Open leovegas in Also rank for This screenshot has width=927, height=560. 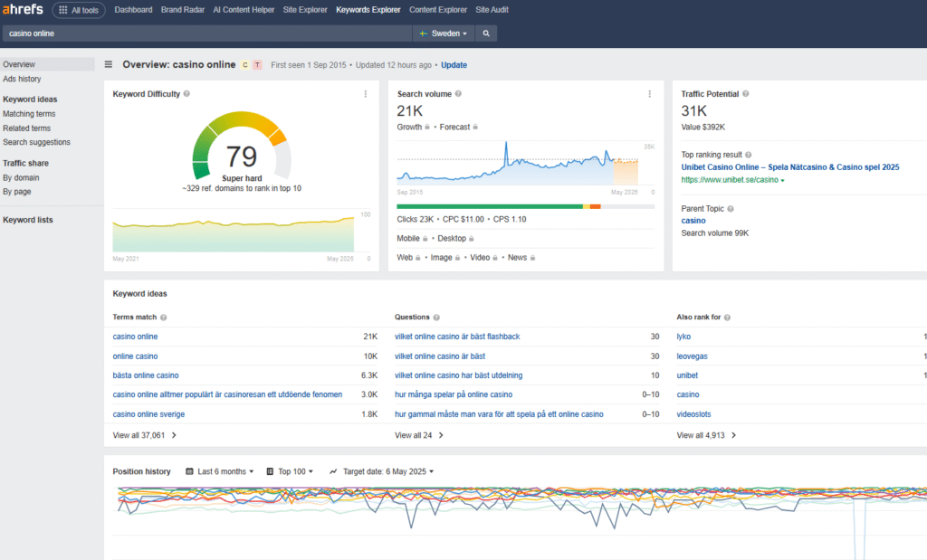click(692, 356)
